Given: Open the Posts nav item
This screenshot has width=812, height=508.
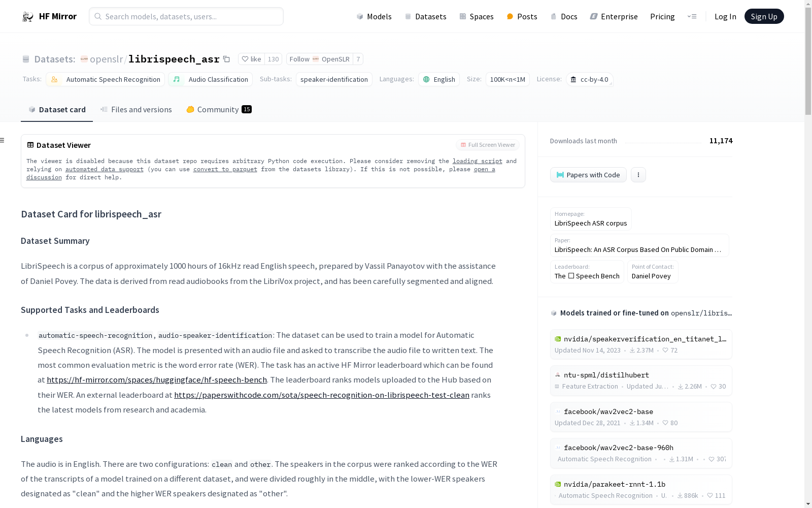Looking at the screenshot, I should tap(522, 17).
